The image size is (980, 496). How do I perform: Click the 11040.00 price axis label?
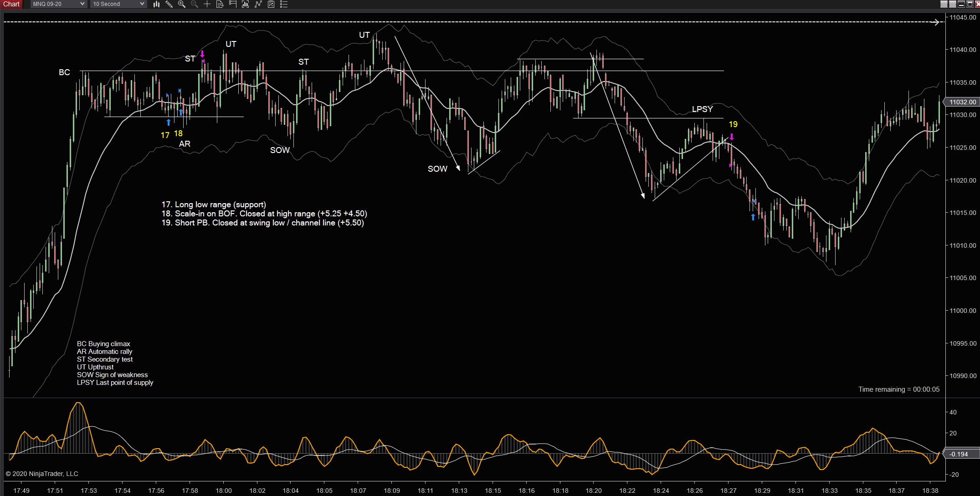[x=963, y=50]
